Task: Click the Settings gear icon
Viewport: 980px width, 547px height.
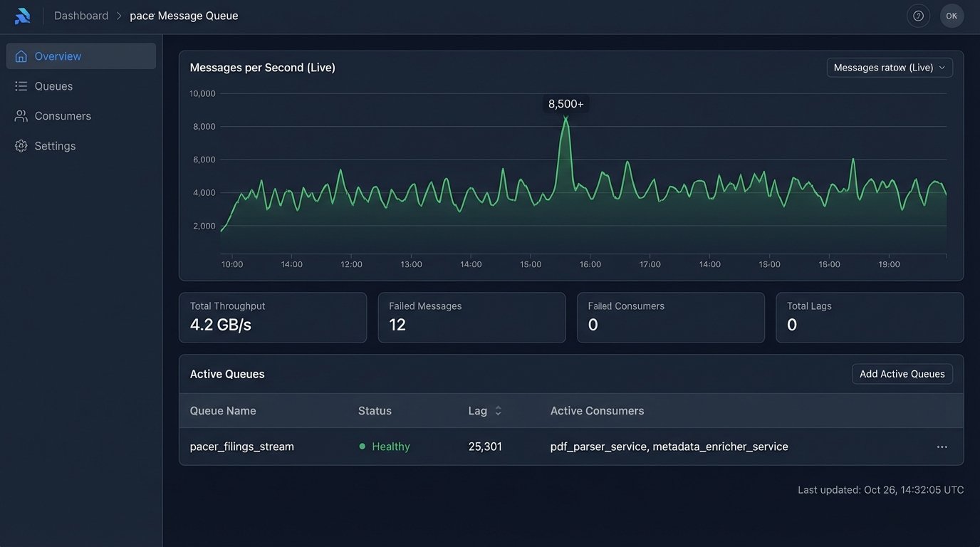Action: pos(21,145)
